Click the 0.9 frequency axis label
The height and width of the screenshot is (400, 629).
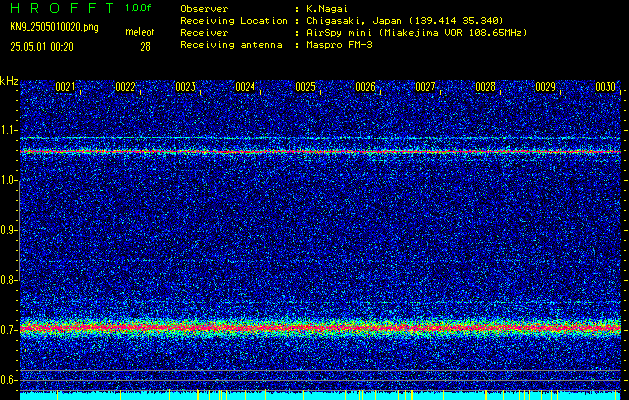coord(9,230)
